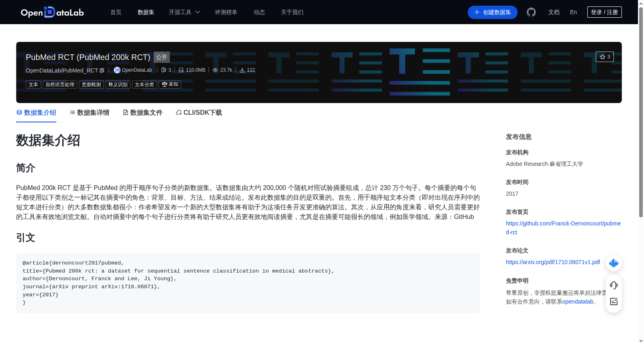
Task: Open 数据集 navigation item
Action: coord(146,12)
